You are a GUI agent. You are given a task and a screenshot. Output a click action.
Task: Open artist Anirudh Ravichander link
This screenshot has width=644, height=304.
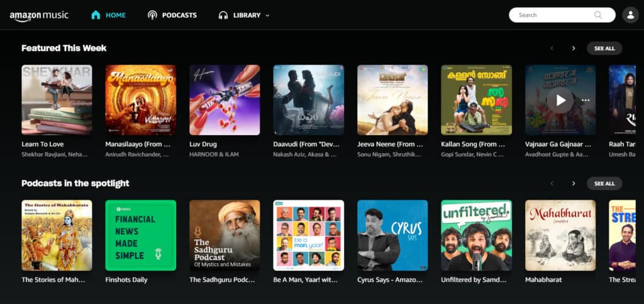click(x=136, y=155)
